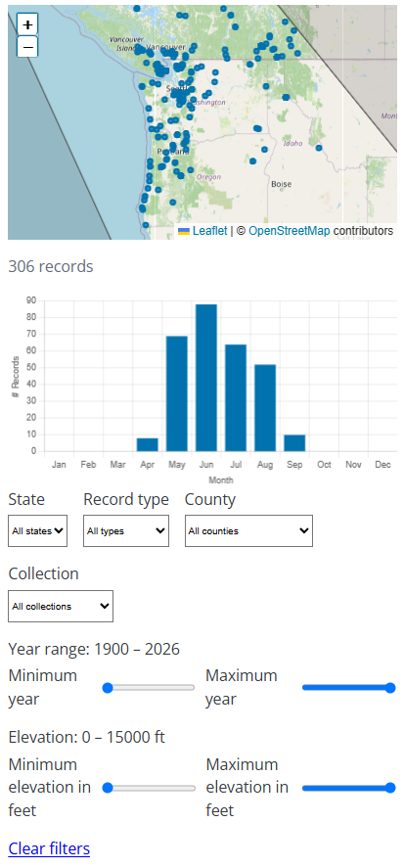Image resolution: width=404 pixels, height=868 pixels.
Task: Zoom out on the map
Action: tap(27, 47)
